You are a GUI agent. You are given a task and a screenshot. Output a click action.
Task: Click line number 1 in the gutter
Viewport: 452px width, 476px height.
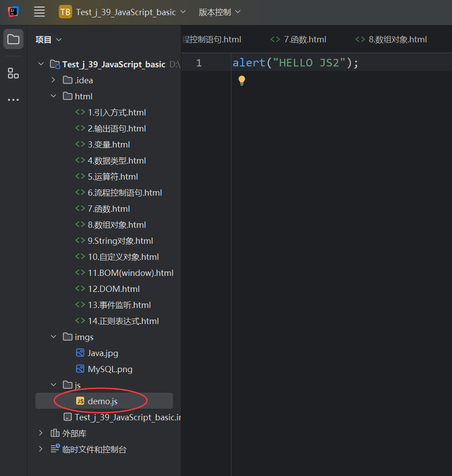pos(199,62)
